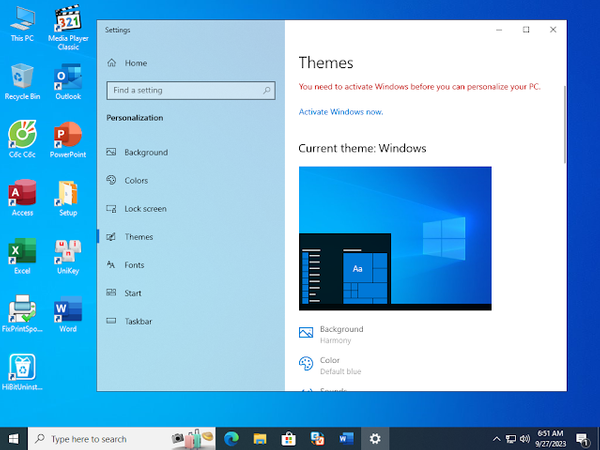Click the Themes sidebar brush icon

point(111,236)
